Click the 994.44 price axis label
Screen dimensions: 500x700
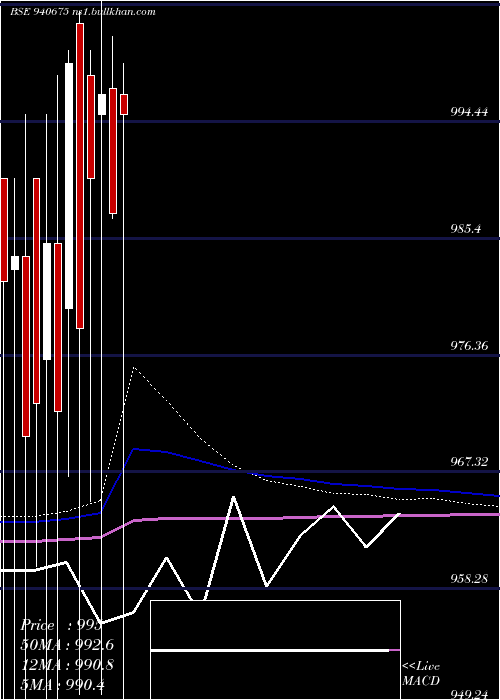468,112
